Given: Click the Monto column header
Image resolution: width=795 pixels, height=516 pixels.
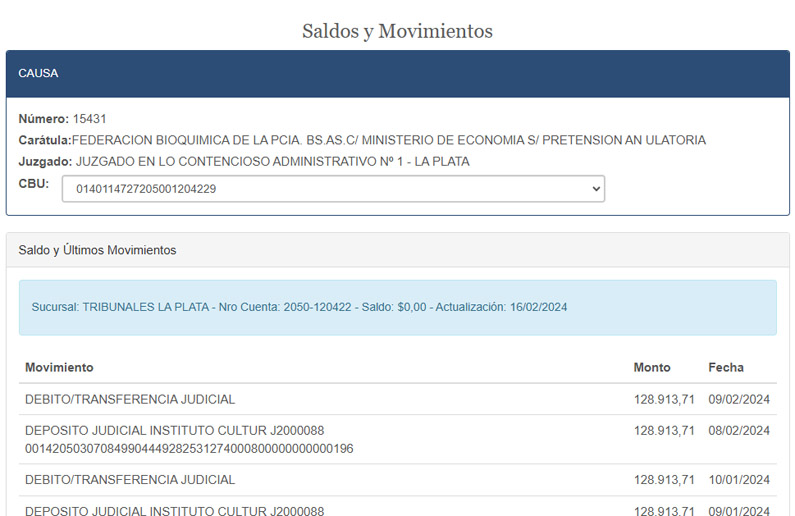Looking at the screenshot, I should (x=652, y=367).
